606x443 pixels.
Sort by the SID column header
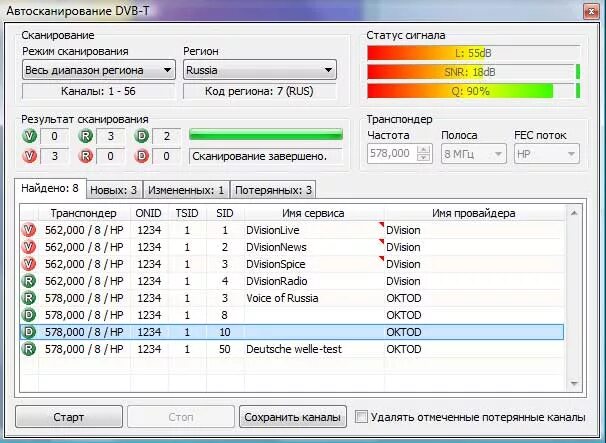coord(225,213)
